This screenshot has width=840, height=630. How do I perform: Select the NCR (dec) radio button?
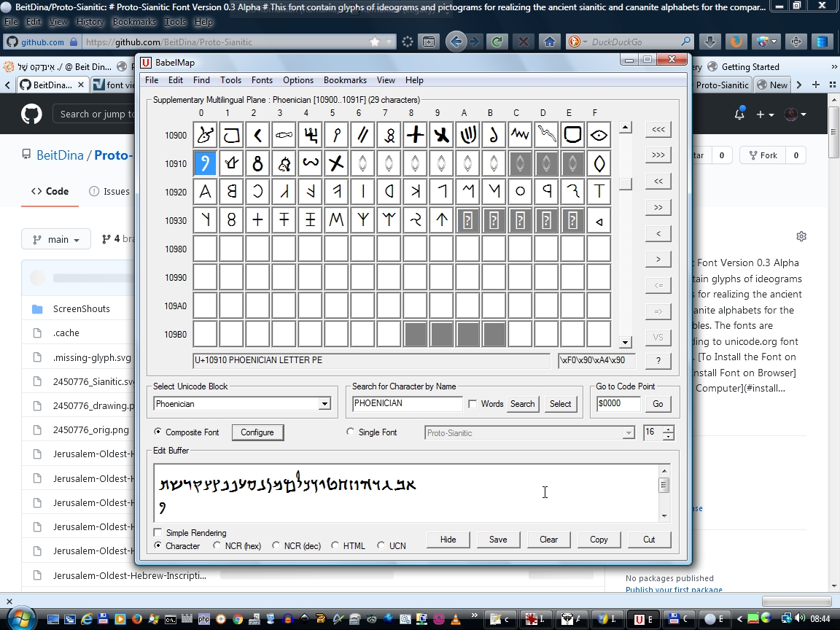point(276,545)
